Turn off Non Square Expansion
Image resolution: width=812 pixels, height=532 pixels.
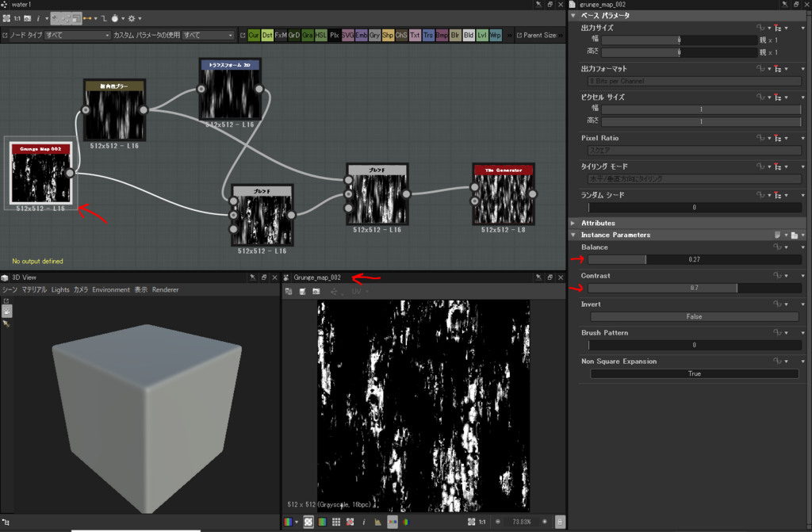[x=694, y=373]
